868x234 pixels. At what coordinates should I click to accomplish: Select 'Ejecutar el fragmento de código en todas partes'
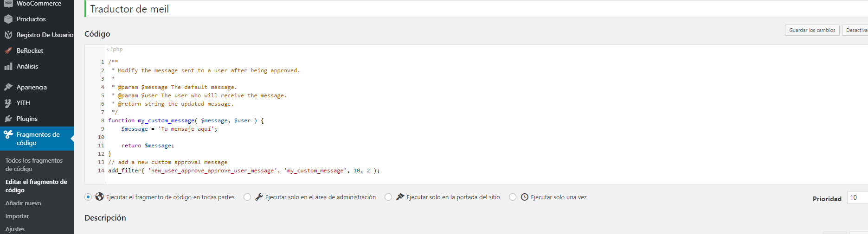[88, 197]
